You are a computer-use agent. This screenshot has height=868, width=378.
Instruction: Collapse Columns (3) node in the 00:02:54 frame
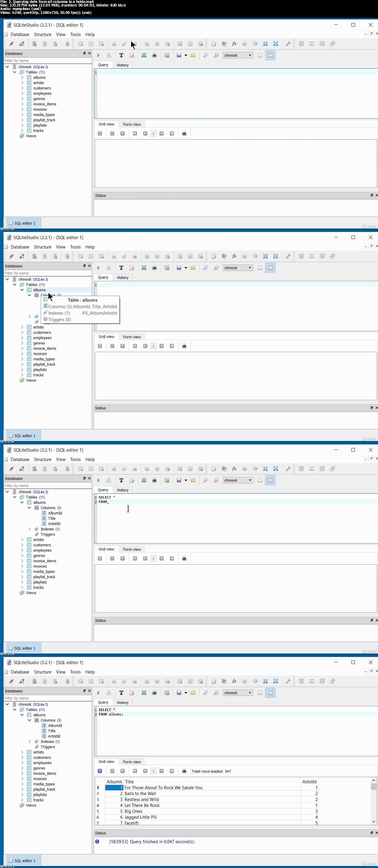point(30,508)
